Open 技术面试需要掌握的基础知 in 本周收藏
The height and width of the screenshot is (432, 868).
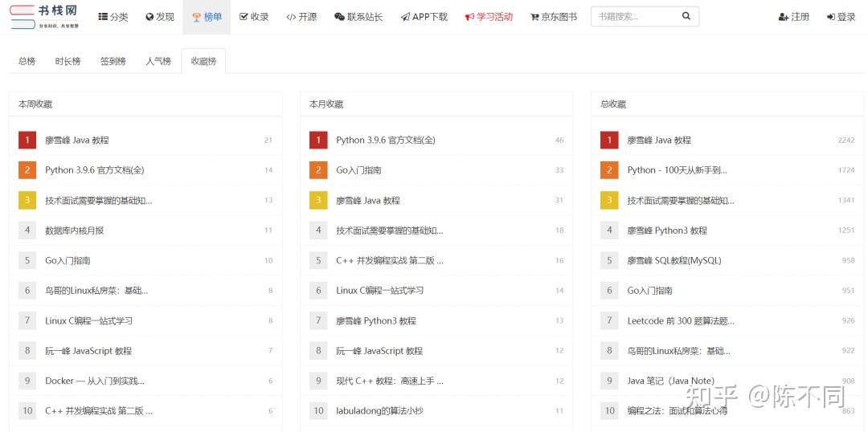[x=99, y=200]
